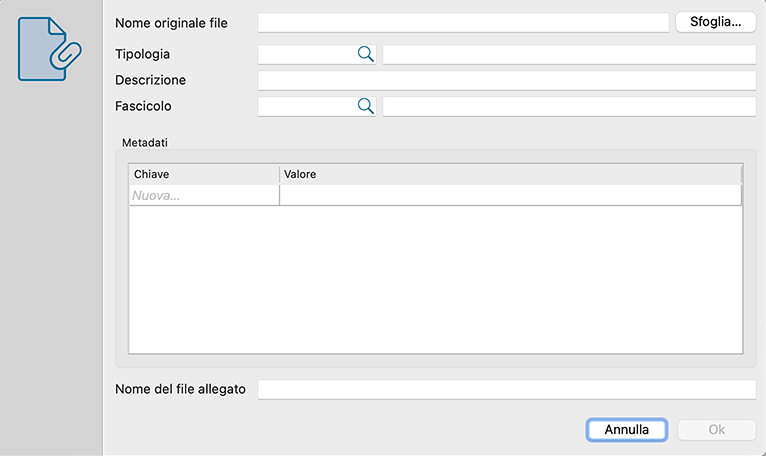Click the Fascicolo description text box

569,106
